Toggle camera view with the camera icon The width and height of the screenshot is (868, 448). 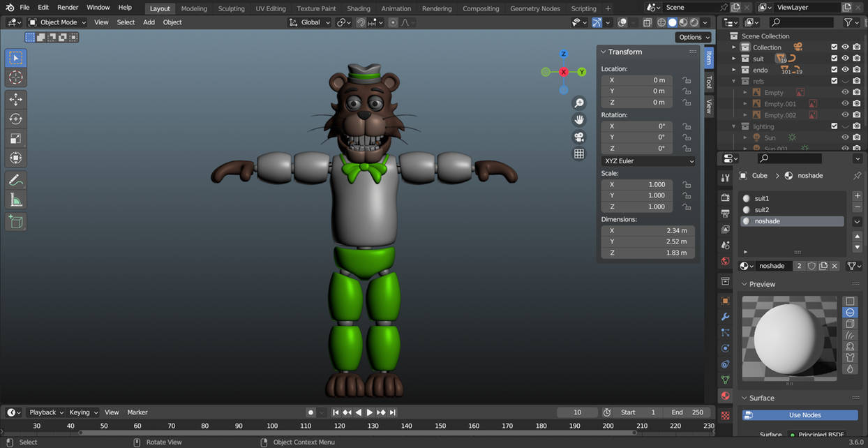coord(579,137)
